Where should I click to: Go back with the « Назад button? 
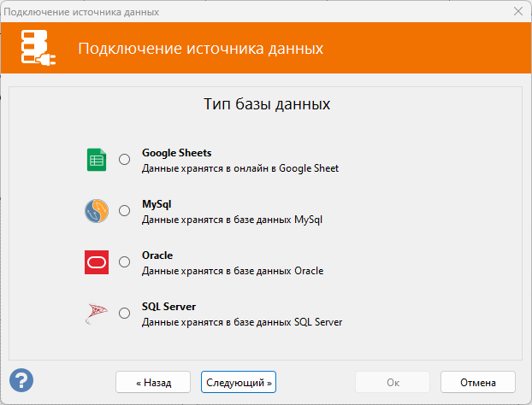click(x=153, y=382)
